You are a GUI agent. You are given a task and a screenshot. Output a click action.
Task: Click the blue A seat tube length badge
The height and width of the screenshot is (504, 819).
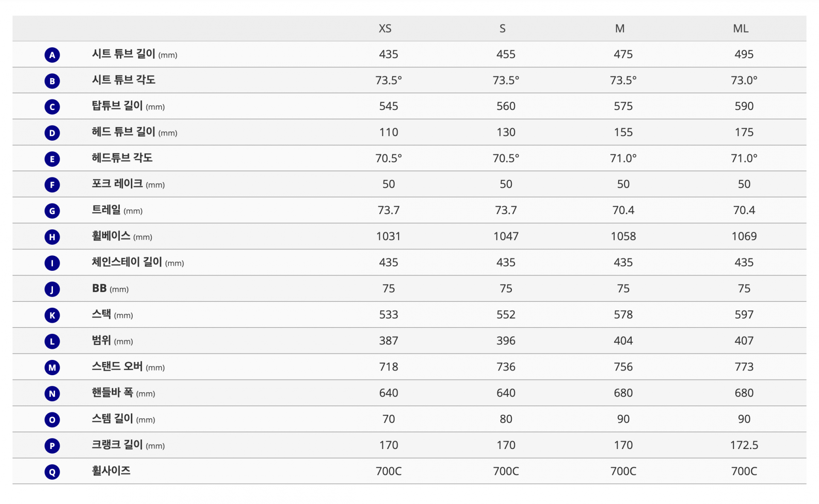[52, 55]
